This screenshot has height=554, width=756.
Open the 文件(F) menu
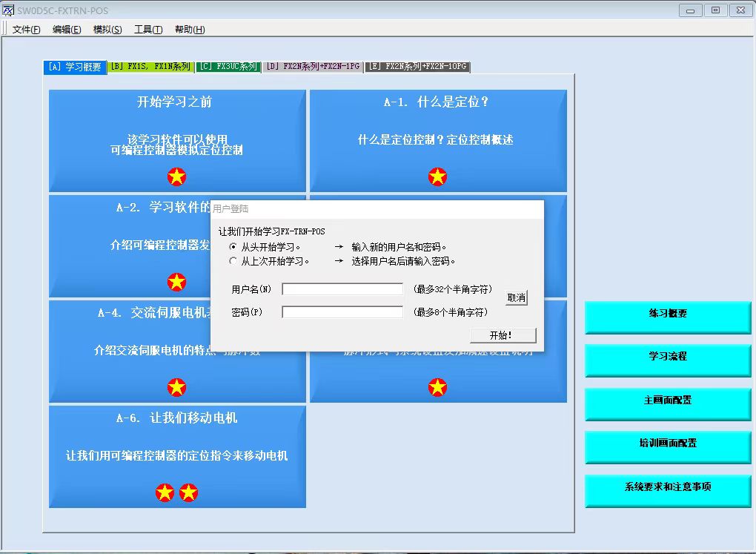coord(26,30)
